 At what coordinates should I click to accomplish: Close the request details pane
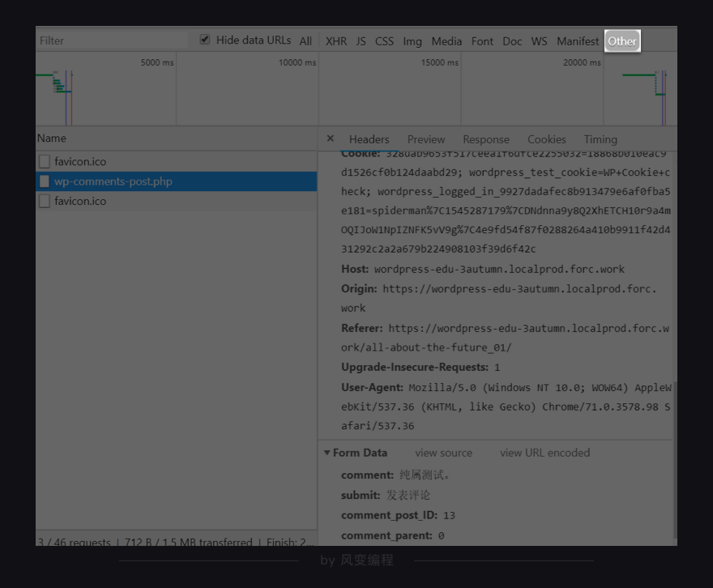(331, 138)
